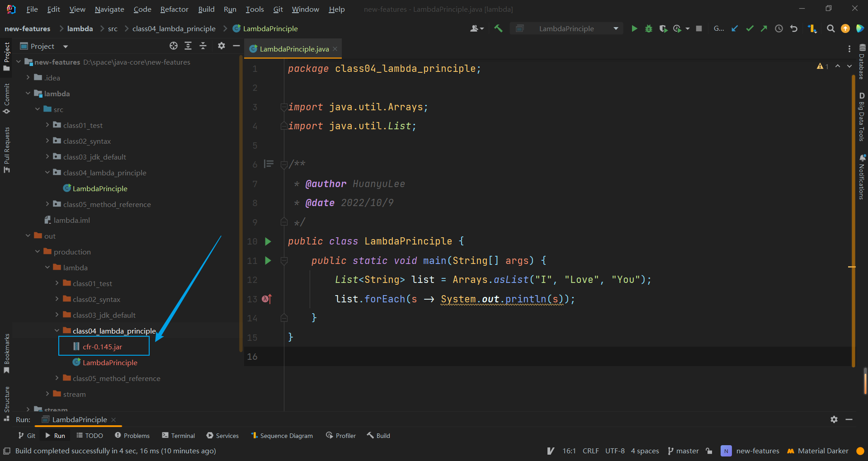The image size is (868, 461).
Task: Stop the running process
Action: (699, 28)
